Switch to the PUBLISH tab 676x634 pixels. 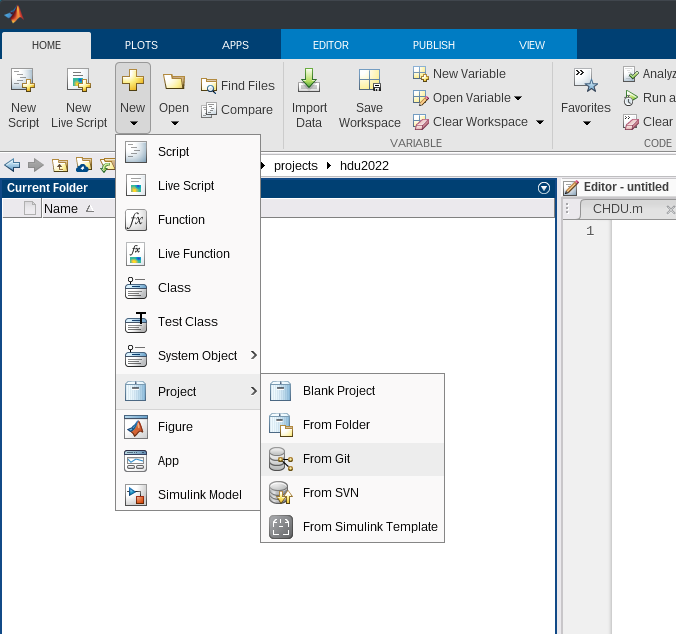coord(433,45)
